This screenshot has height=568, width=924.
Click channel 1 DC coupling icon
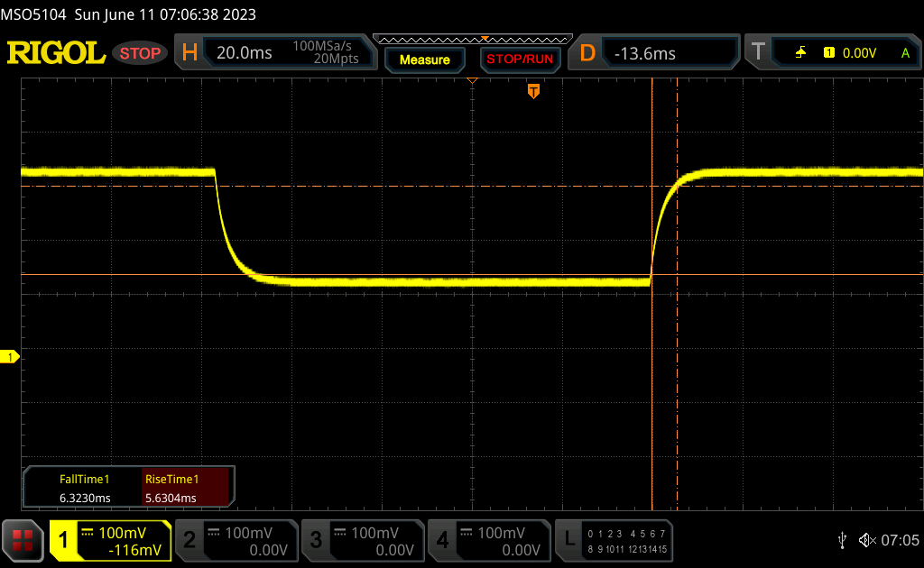(x=88, y=532)
